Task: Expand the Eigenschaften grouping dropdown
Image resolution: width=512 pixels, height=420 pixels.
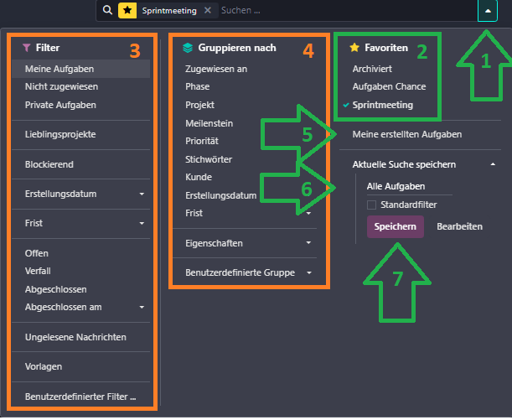Action: click(x=308, y=243)
